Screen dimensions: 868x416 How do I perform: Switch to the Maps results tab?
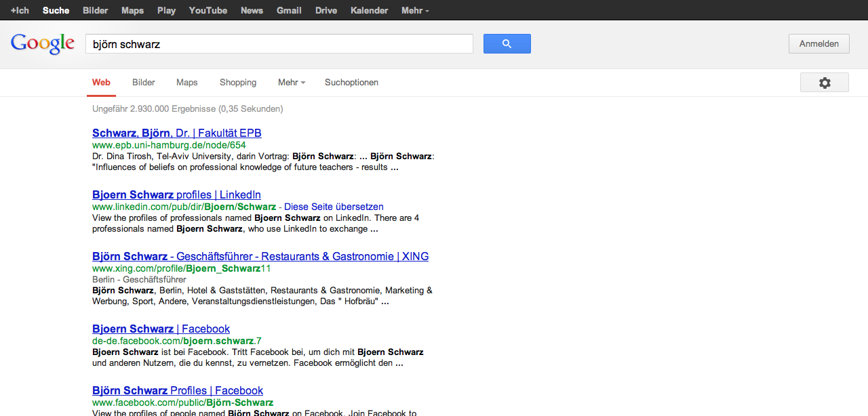(186, 83)
